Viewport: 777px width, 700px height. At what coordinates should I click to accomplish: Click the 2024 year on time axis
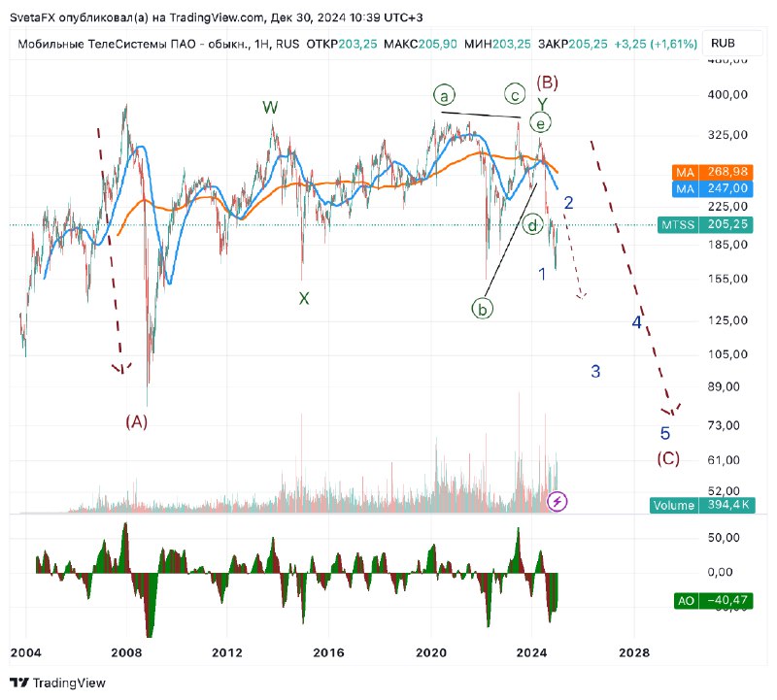click(531, 653)
